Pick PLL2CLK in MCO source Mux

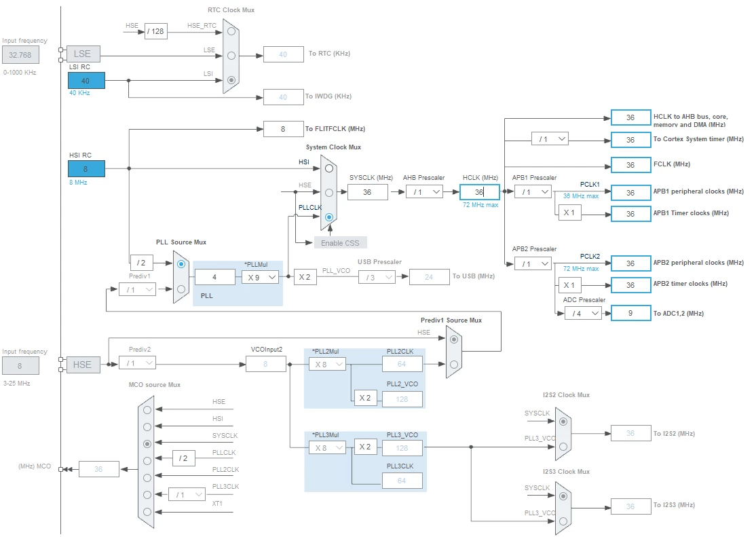click(x=147, y=478)
